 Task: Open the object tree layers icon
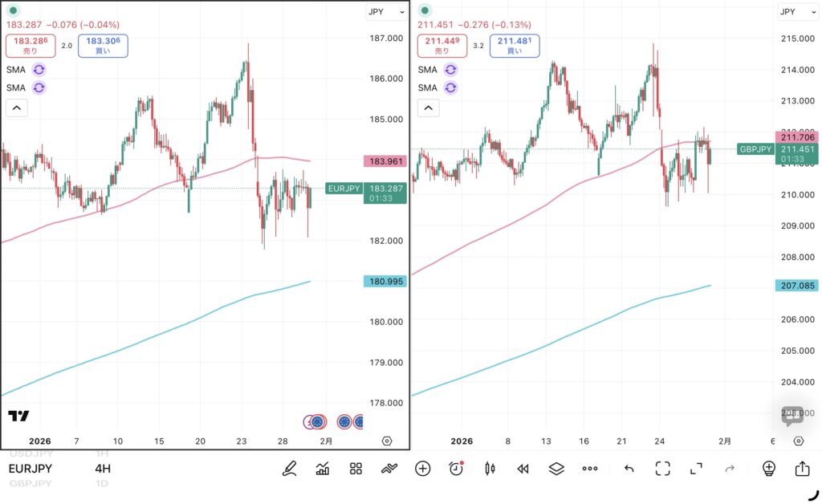(556, 469)
